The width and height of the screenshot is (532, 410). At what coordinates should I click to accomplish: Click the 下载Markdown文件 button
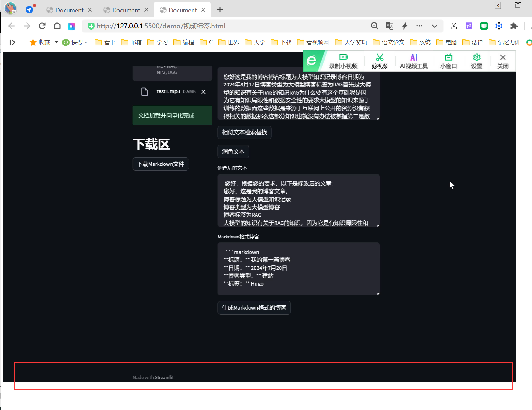pyautogui.click(x=161, y=164)
